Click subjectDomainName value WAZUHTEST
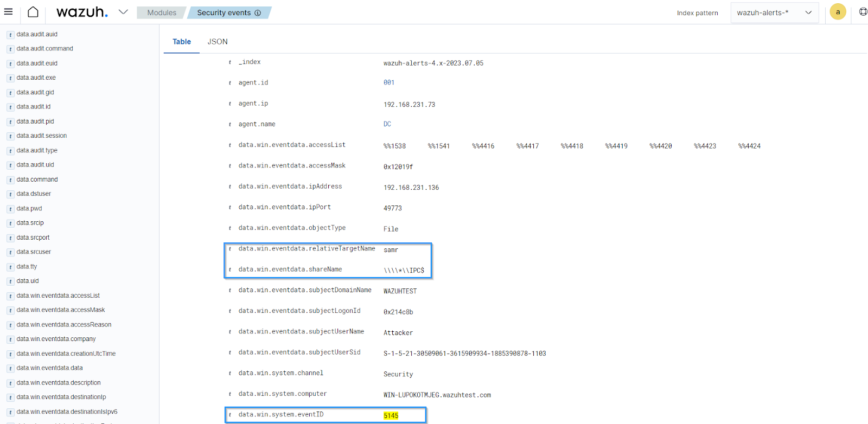 [x=400, y=291]
